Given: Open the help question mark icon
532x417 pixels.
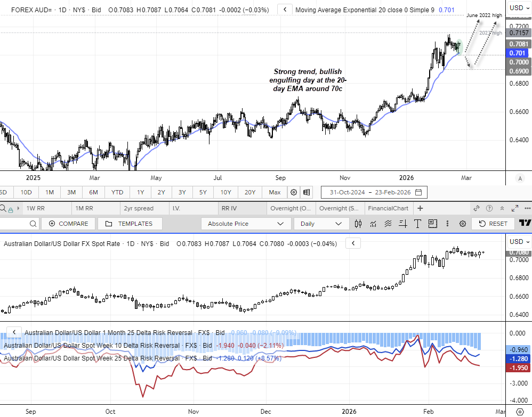Looking at the screenshot, I should [x=489, y=208].
